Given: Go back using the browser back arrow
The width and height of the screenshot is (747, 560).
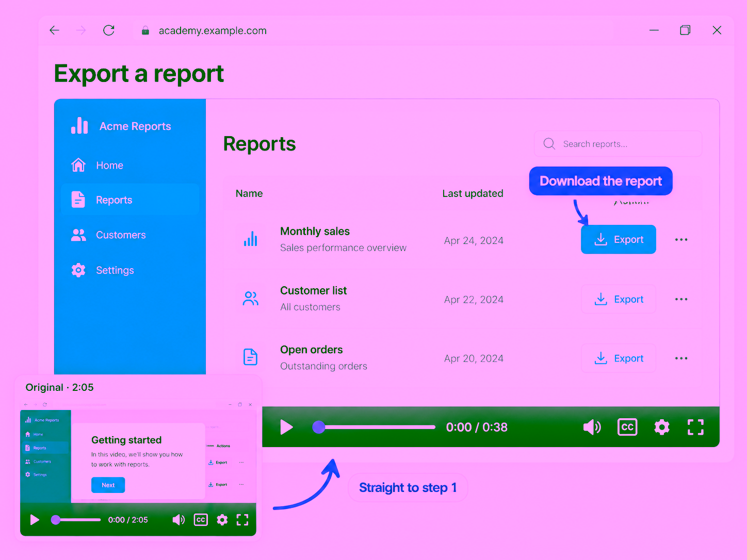Looking at the screenshot, I should [55, 30].
